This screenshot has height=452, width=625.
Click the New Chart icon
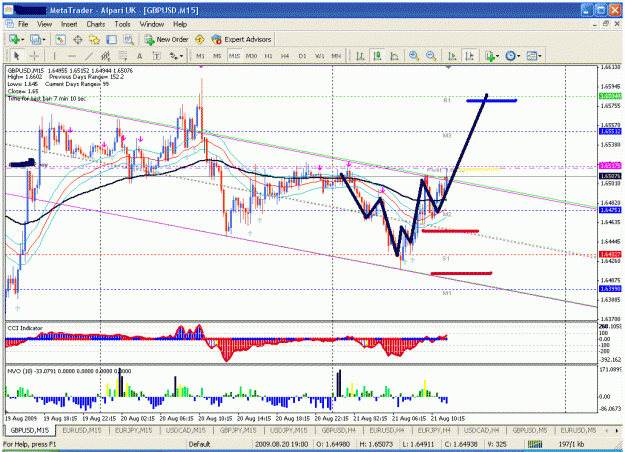click(x=15, y=39)
